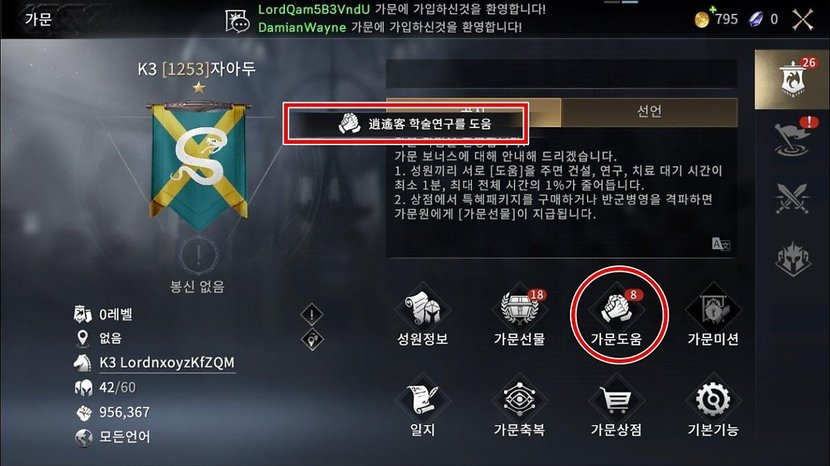
Task: Add gold via coin plus icon
Action: point(702,19)
